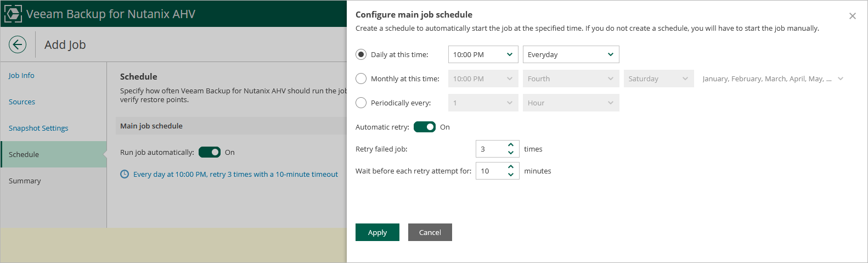Close the Configure main job schedule panel

tap(852, 16)
